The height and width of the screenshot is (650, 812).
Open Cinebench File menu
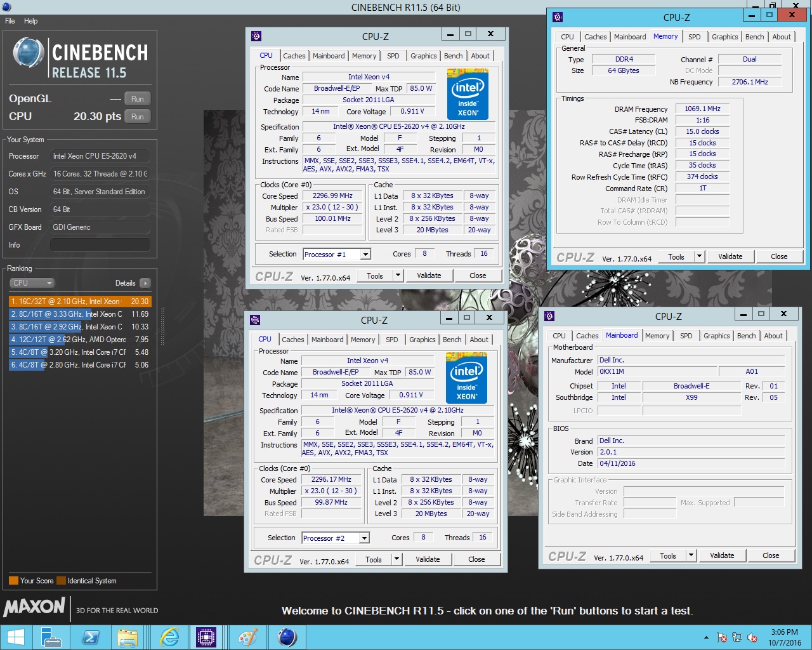10,21
